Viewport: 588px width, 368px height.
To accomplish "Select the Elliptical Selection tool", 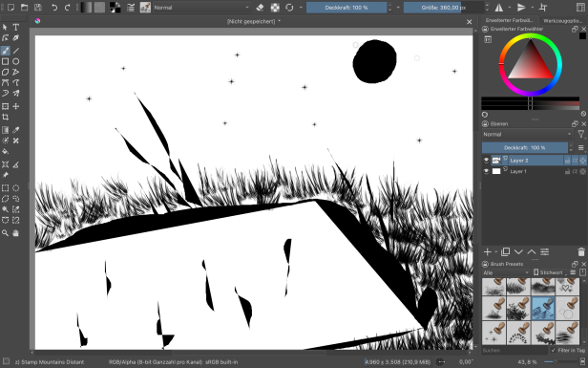I will point(15,188).
